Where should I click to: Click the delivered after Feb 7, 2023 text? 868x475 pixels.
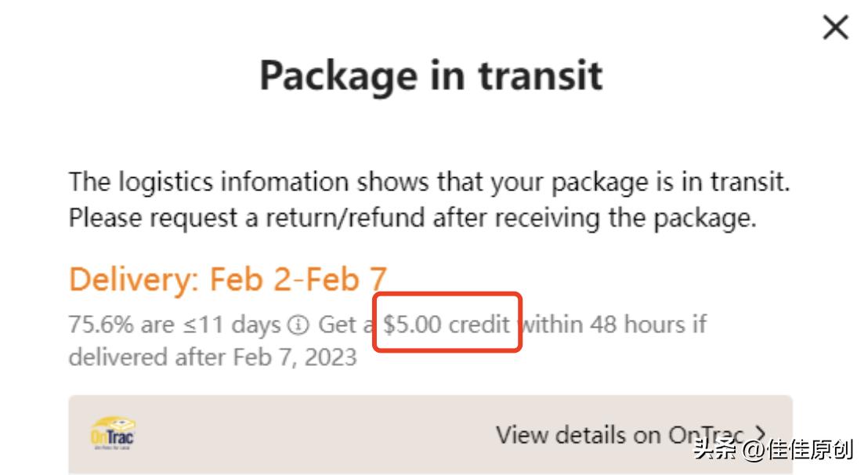[212, 357]
